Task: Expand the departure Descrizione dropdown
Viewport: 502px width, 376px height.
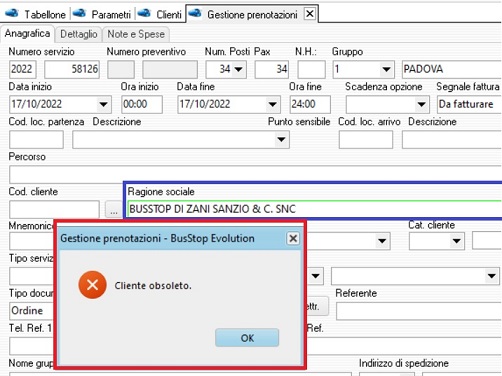Action: [282, 139]
